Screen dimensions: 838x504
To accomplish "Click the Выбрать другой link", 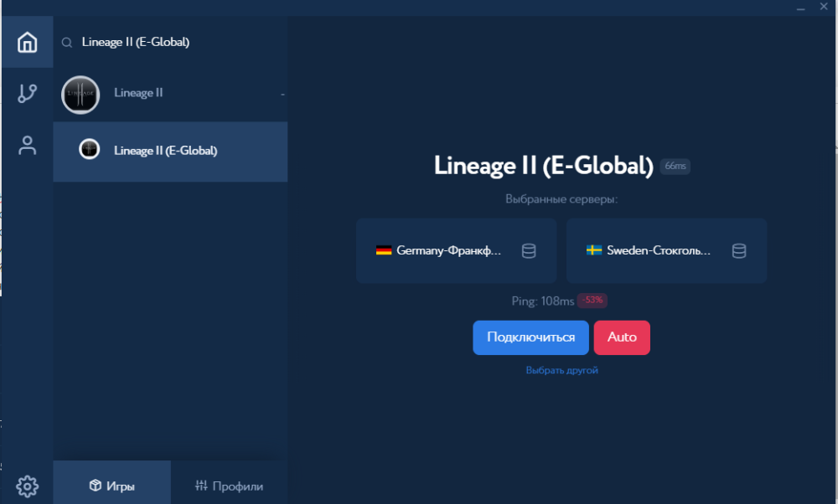I will click(561, 370).
